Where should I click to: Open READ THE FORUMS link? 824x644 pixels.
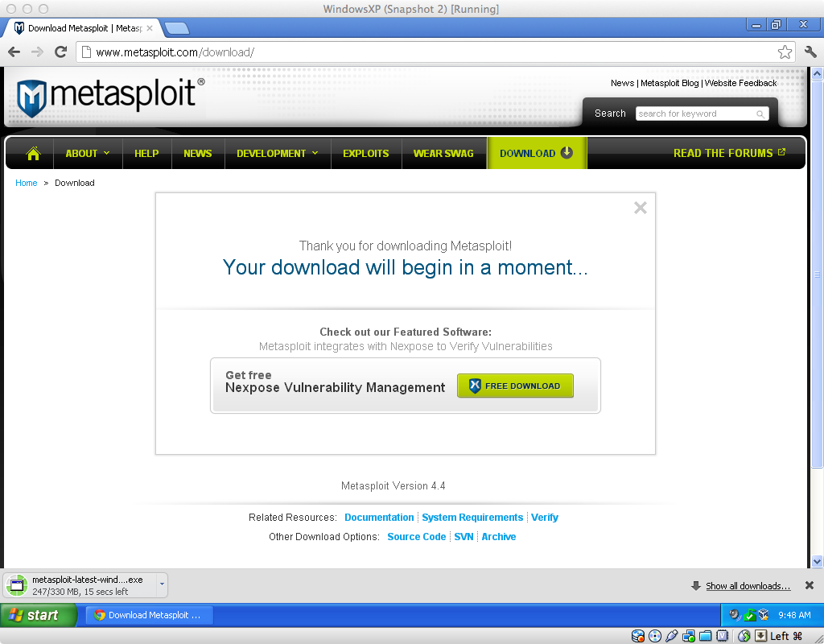click(x=729, y=153)
